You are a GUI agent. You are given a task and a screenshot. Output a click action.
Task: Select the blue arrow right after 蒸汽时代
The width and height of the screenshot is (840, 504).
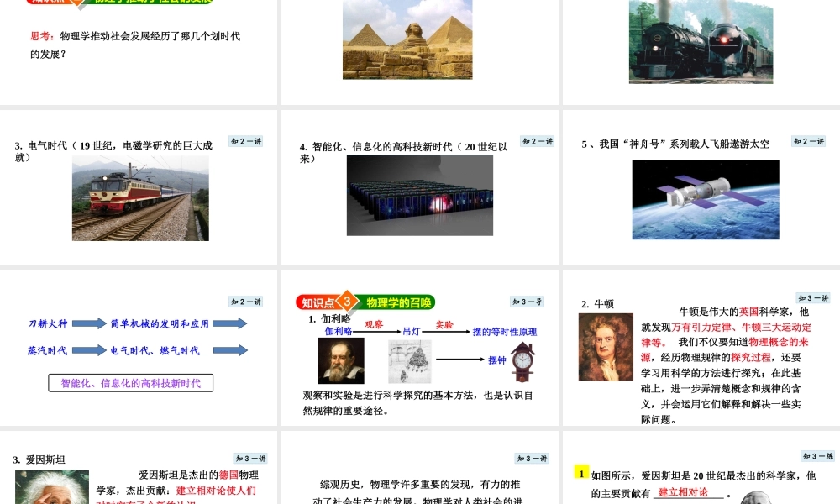click(x=89, y=350)
